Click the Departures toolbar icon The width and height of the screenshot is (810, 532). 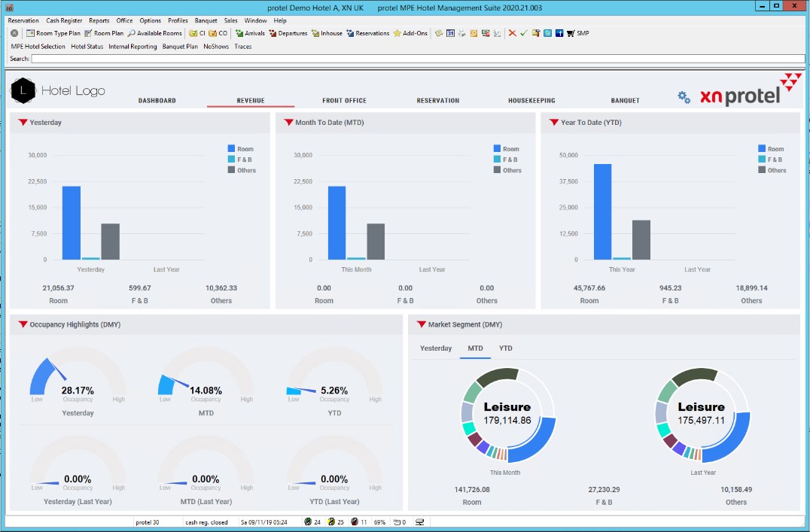pos(273,33)
